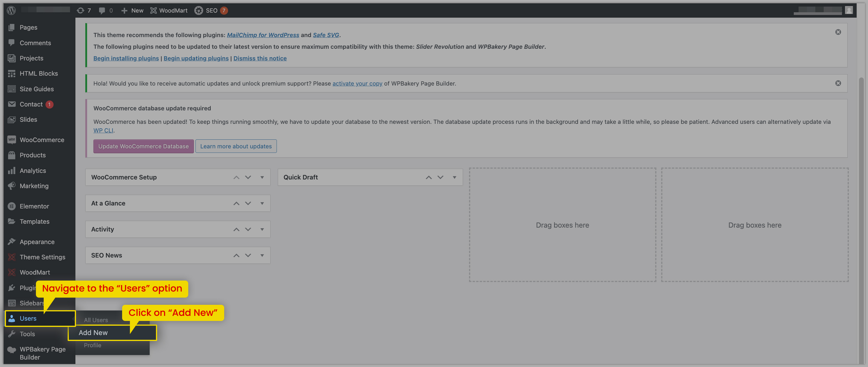
Task: Click the user avatar in the admin bar
Action: pyautogui.click(x=849, y=10)
